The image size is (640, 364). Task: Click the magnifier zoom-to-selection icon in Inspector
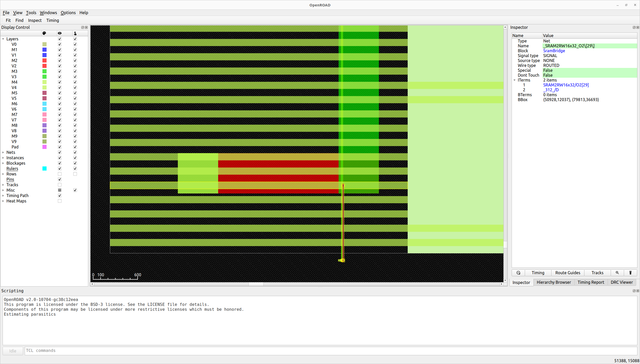click(617, 273)
